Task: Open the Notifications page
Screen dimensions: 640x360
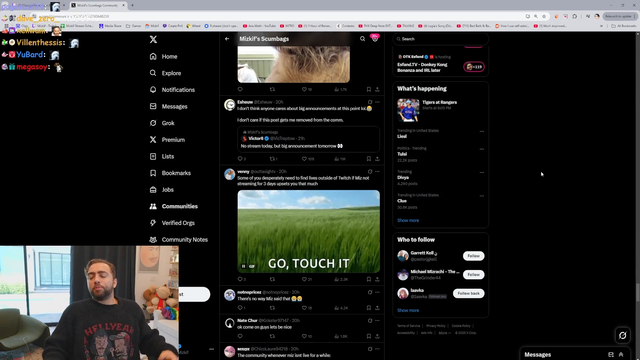Action: pos(172,90)
